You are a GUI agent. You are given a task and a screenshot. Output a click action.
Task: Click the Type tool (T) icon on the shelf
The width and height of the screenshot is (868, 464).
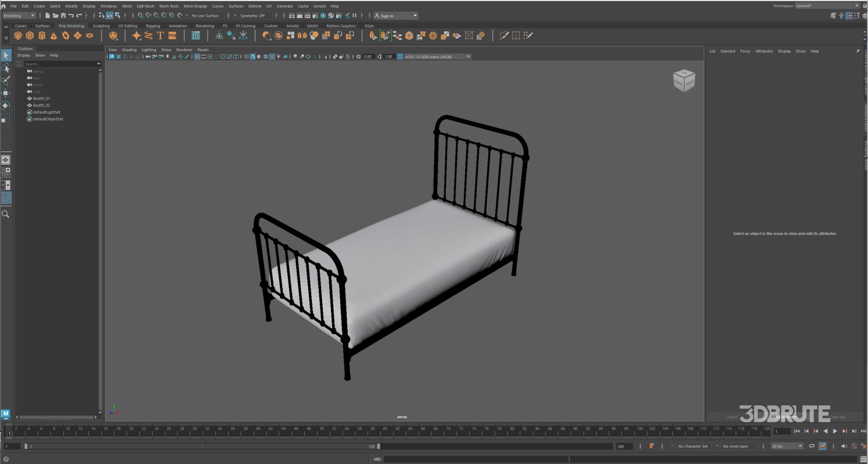click(x=160, y=35)
